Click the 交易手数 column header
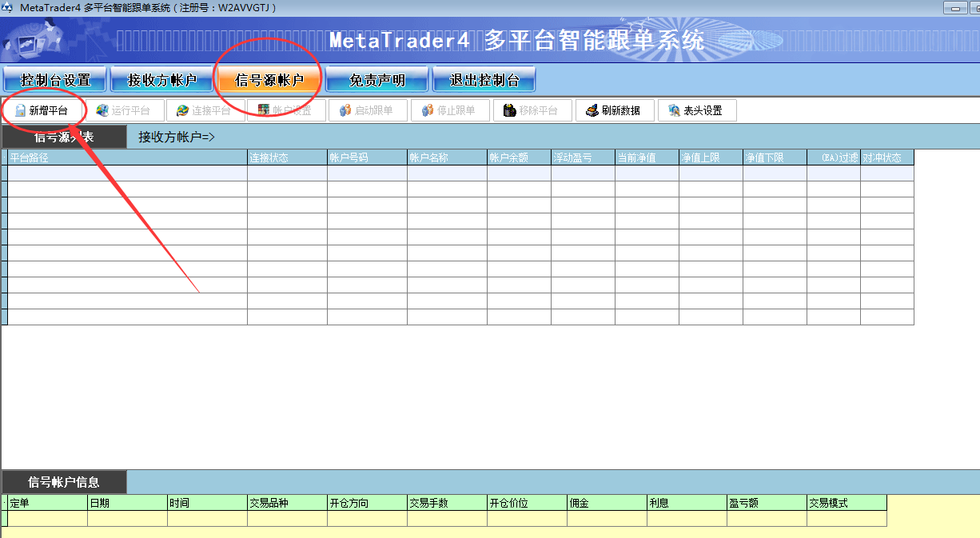 point(448,503)
